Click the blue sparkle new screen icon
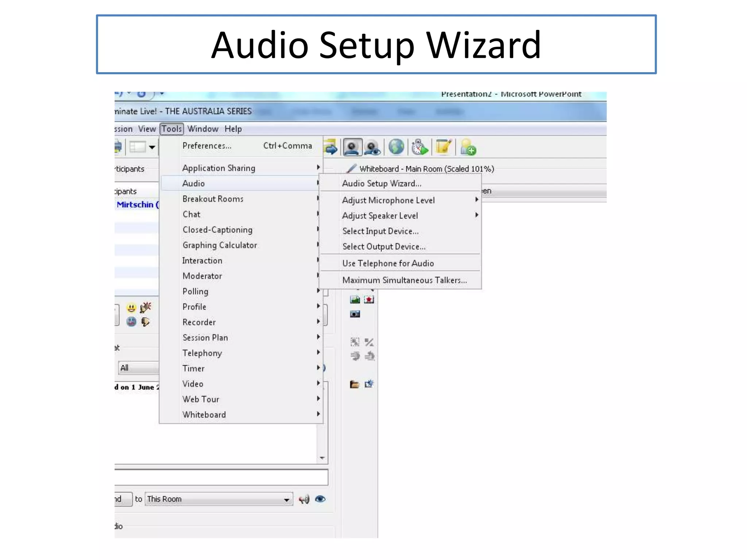This screenshot has height=560, width=747. click(369, 384)
